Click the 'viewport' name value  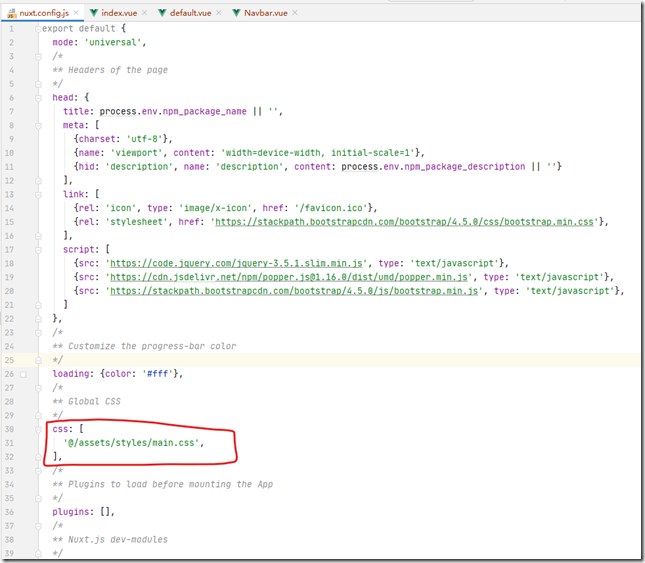click(137, 153)
